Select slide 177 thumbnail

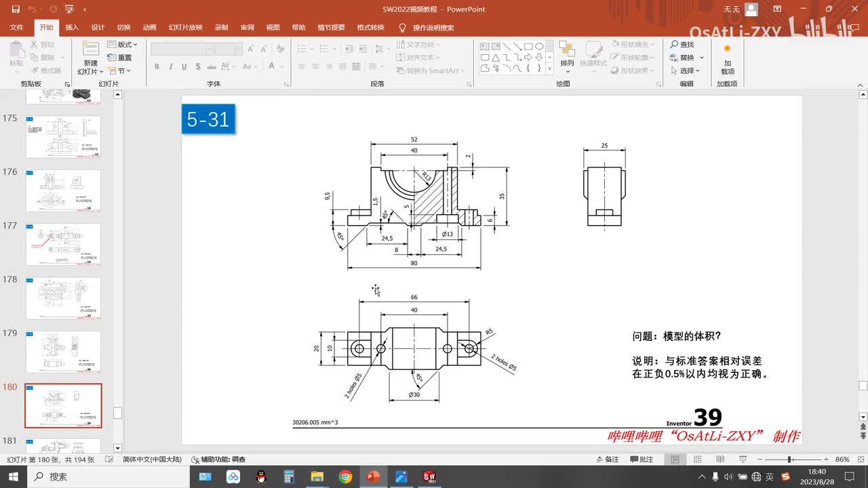tap(63, 244)
